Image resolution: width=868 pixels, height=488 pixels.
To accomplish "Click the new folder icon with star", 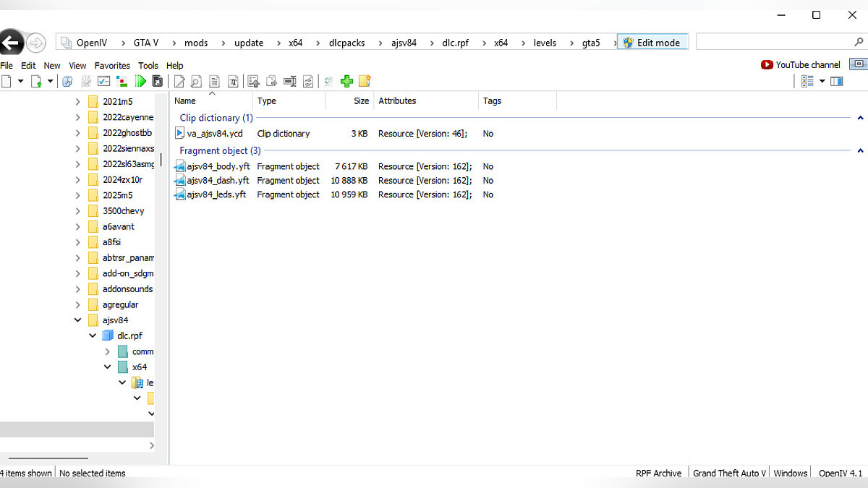I will pyautogui.click(x=365, y=81).
